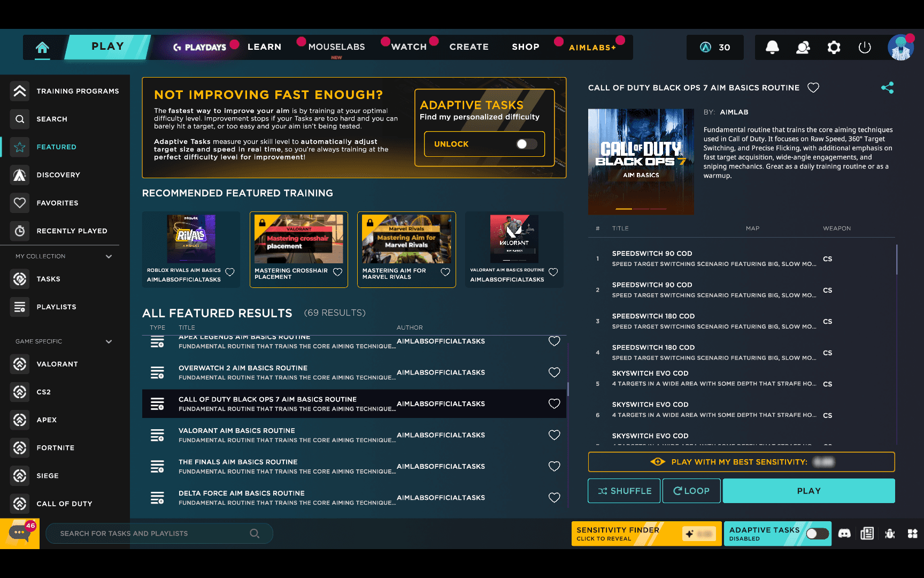Open the Learn tab
Viewport: 924px width, 578px height.
coord(264,47)
